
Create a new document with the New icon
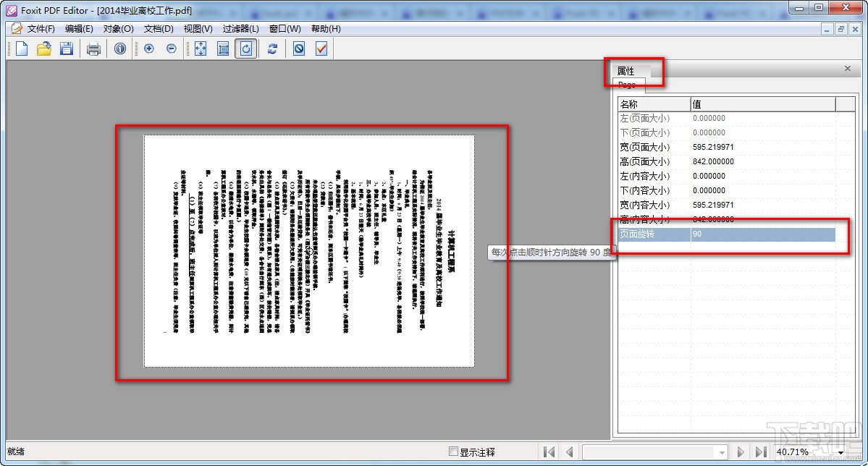click(x=22, y=48)
